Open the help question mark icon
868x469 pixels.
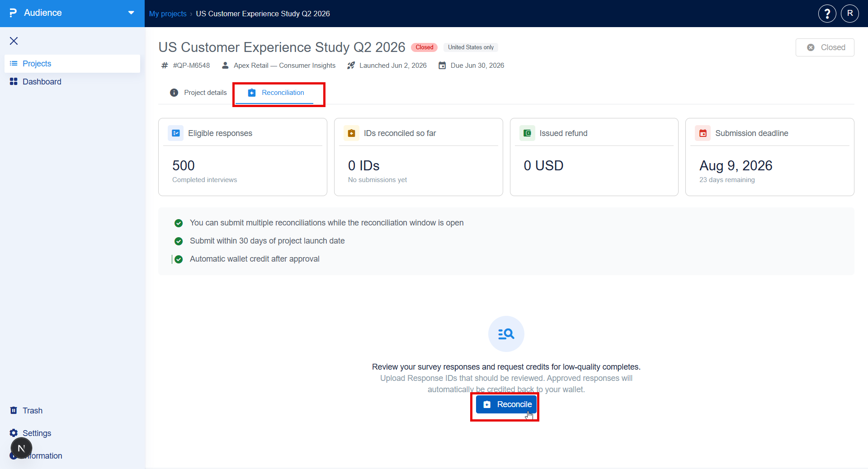click(x=827, y=14)
